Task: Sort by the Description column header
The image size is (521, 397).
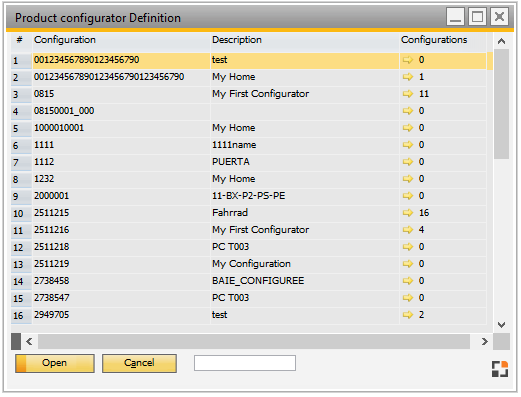Action: point(305,40)
